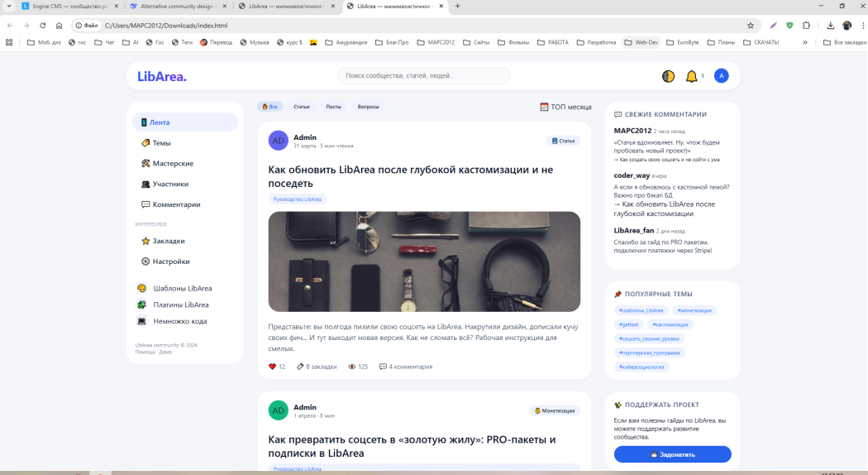Open the 4 комментария link
This screenshot has height=475, width=868.
pos(406,367)
